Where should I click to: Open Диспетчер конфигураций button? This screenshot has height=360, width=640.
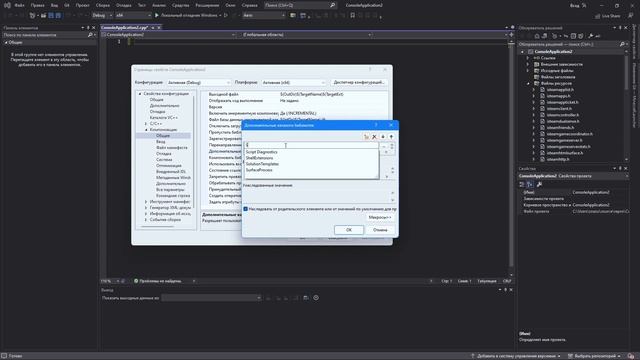pyautogui.click(x=359, y=82)
